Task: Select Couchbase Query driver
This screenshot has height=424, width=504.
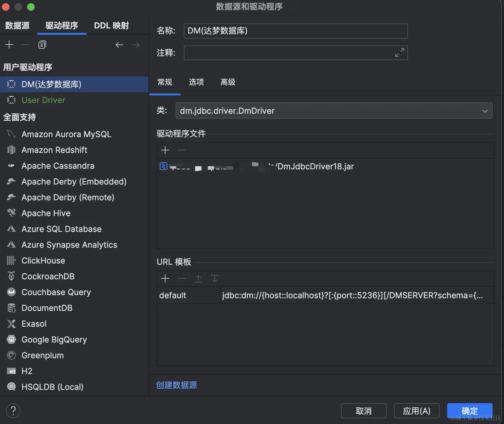Action: [74, 292]
